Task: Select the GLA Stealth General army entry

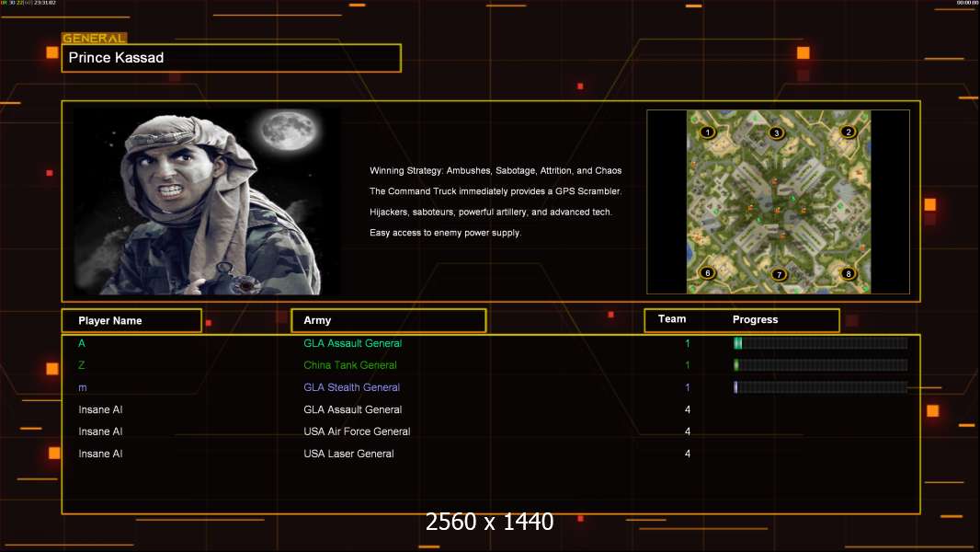Action: click(351, 387)
